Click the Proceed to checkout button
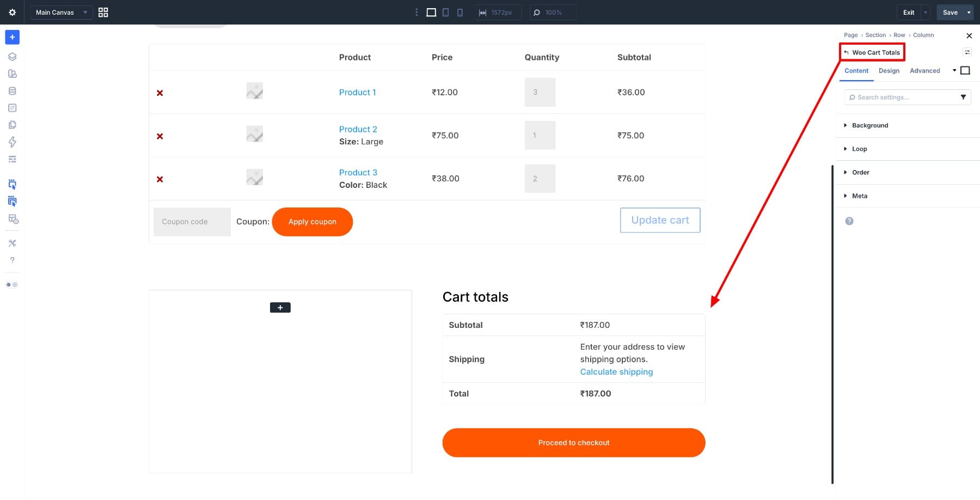Viewport: 980px width, 500px height. [573, 442]
